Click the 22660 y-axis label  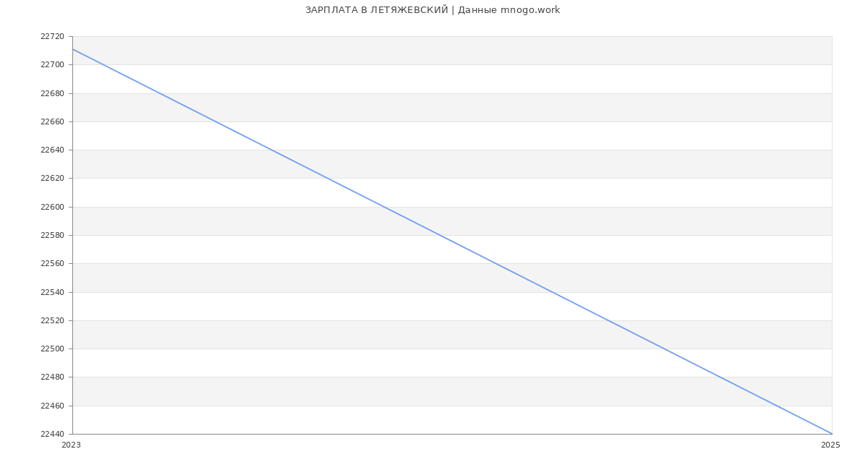point(52,122)
